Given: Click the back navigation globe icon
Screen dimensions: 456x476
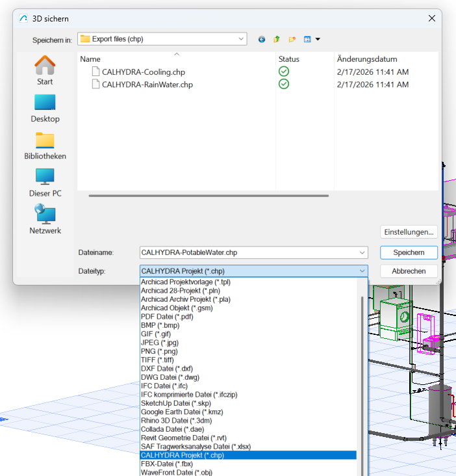Looking at the screenshot, I should pos(262,39).
